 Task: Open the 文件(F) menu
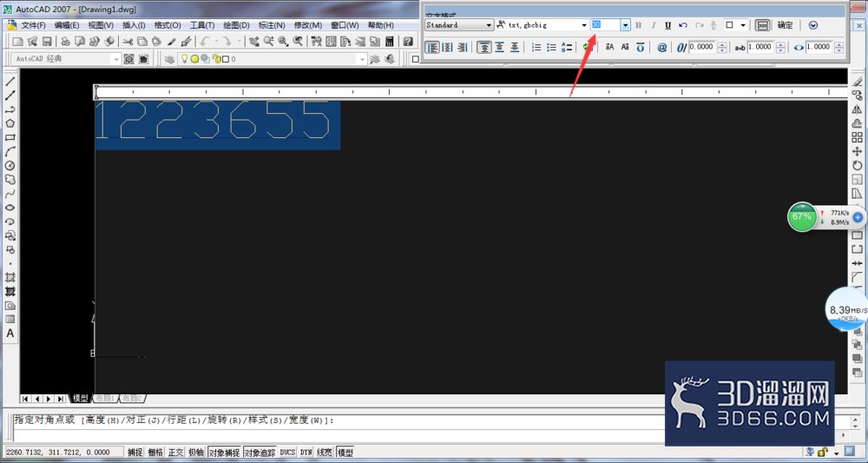(x=33, y=25)
